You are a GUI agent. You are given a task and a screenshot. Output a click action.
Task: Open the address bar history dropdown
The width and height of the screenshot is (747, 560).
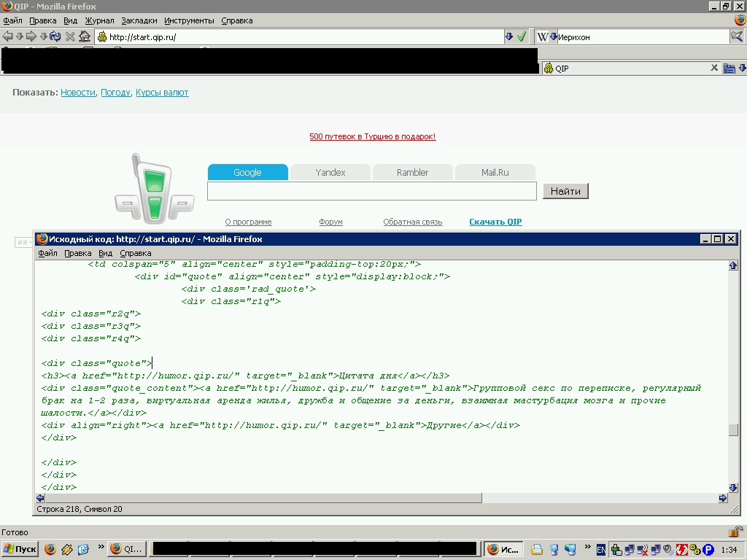click(x=508, y=36)
